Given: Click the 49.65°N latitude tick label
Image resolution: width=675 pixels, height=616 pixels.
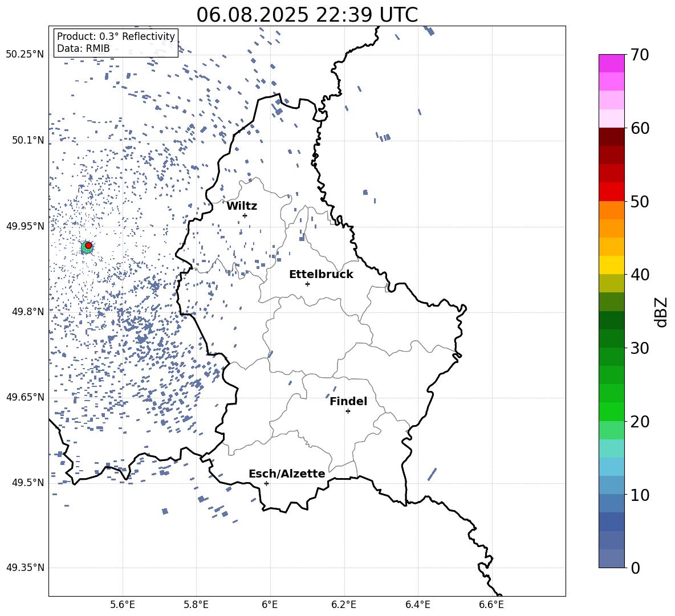Looking at the screenshot, I should click(25, 397).
